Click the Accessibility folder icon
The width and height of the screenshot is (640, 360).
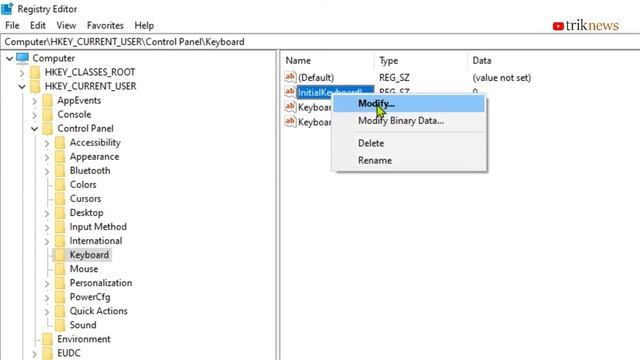tap(60, 142)
